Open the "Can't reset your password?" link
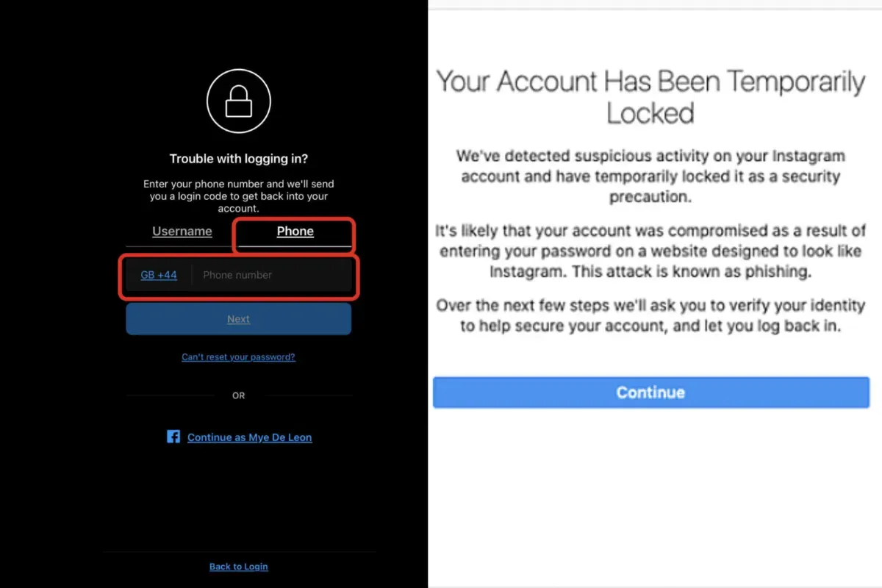 238,357
